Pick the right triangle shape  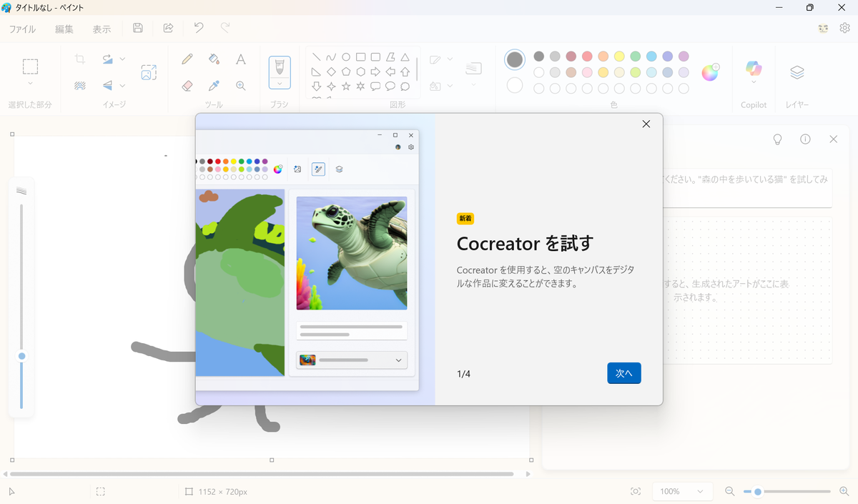tap(316, 71)
